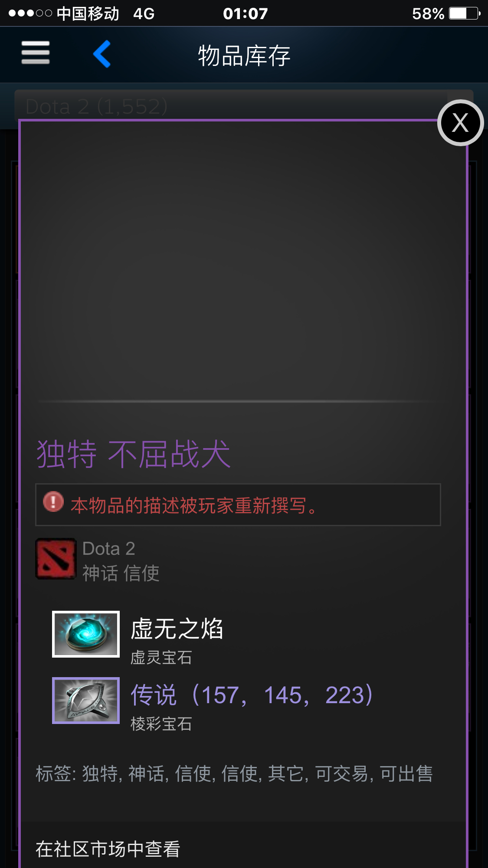Select the prismatic gem icon
The width and height of the screenshot is (488, 868).
(86, 701)
